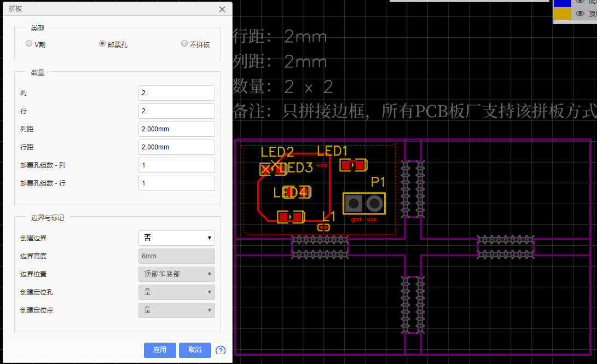Open the 创建定位点 dropdown

(177, 310)
